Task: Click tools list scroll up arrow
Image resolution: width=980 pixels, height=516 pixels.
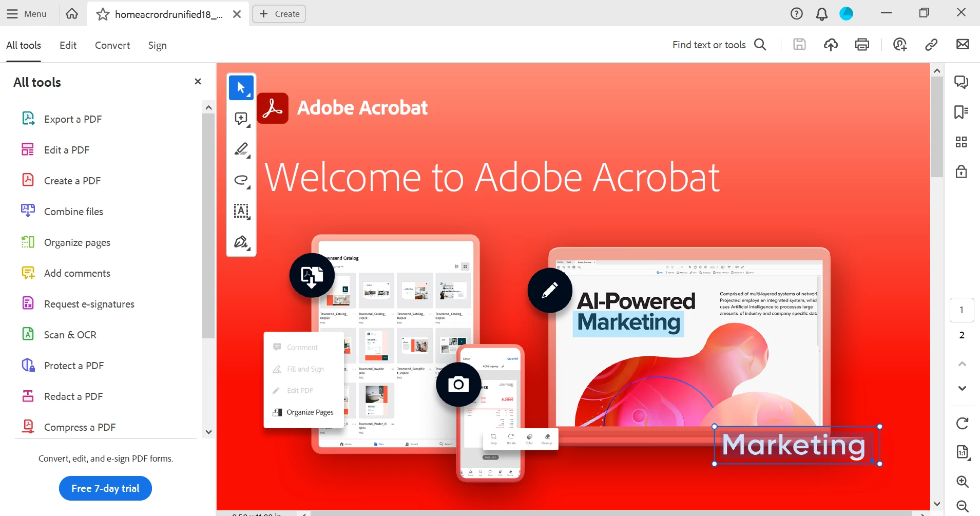Action: point(208,108)
